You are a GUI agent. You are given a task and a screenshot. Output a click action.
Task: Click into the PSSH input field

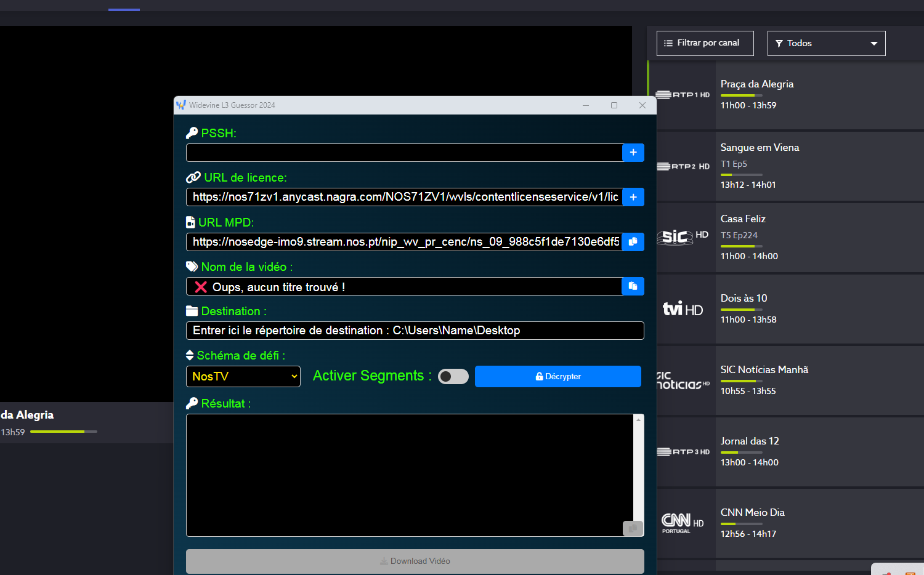coord(404,153)
